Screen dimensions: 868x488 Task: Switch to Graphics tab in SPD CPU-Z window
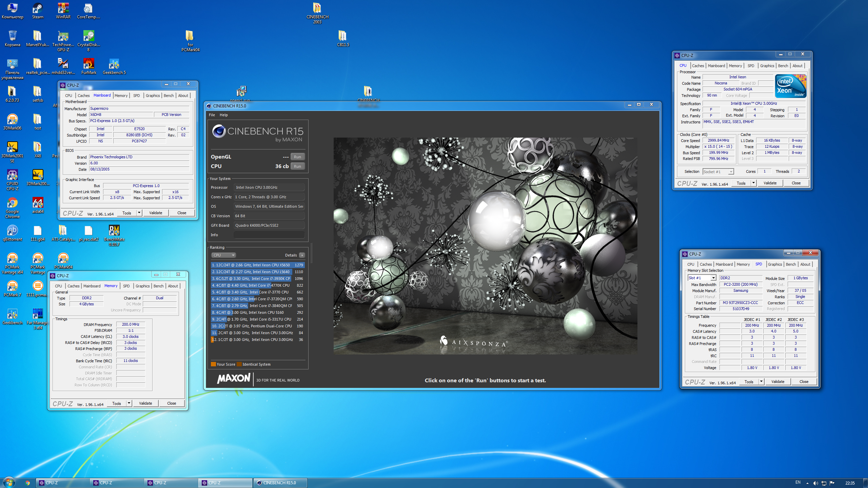tap(775, 264)
